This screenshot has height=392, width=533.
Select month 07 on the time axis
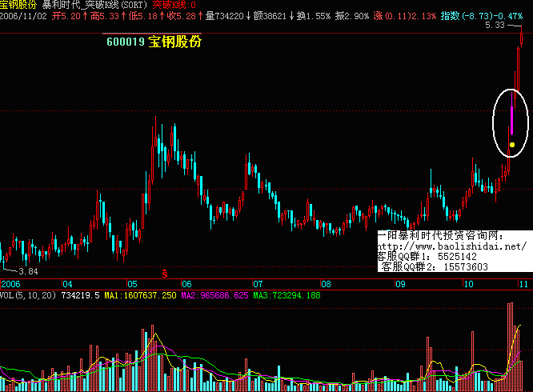click(x=258, y=284)
